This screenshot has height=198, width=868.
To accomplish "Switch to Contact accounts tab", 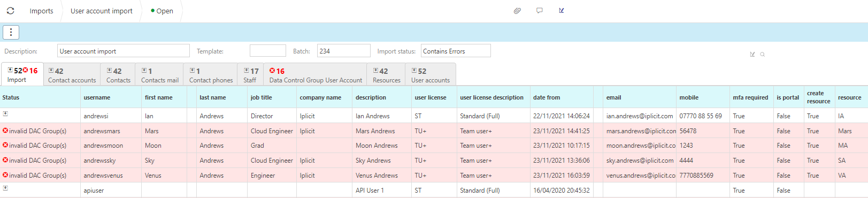I will [x=72, y=75].
